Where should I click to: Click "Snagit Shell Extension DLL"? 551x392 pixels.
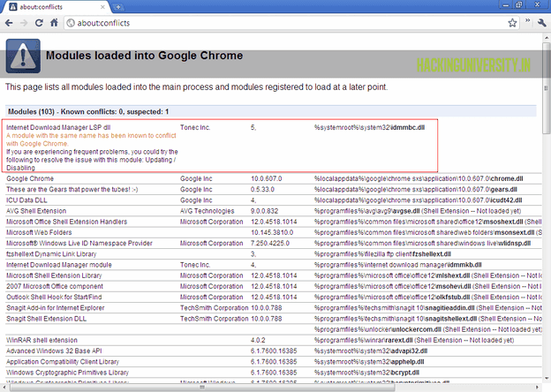pyautogui.click(x=47, y=319)
